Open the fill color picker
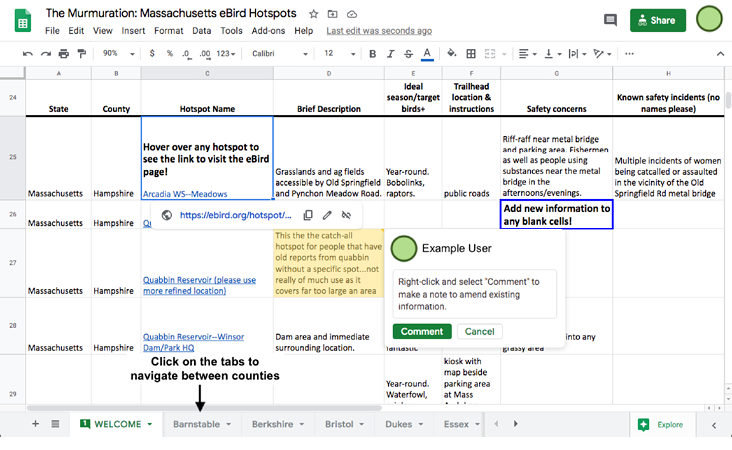The image size is (732, 450). (452, 54)
